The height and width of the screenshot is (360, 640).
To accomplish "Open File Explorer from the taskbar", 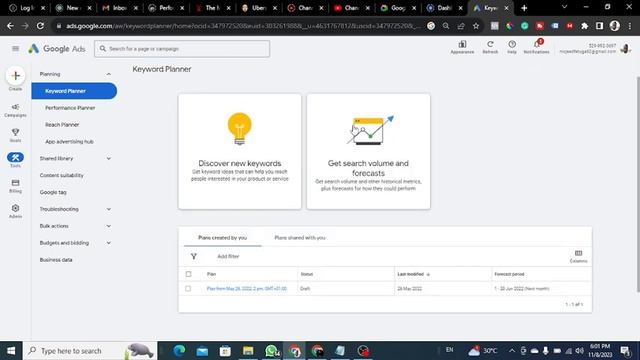I will pos(248,351).
